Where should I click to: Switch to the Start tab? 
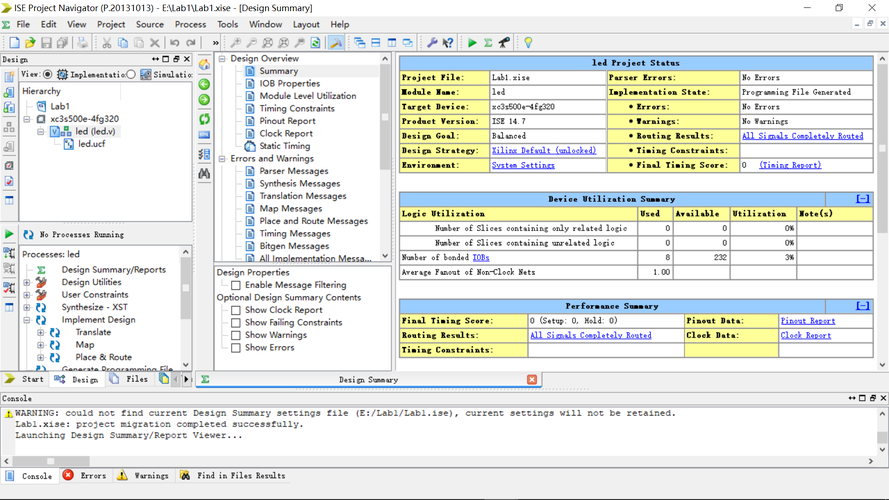tap(25, 379)
